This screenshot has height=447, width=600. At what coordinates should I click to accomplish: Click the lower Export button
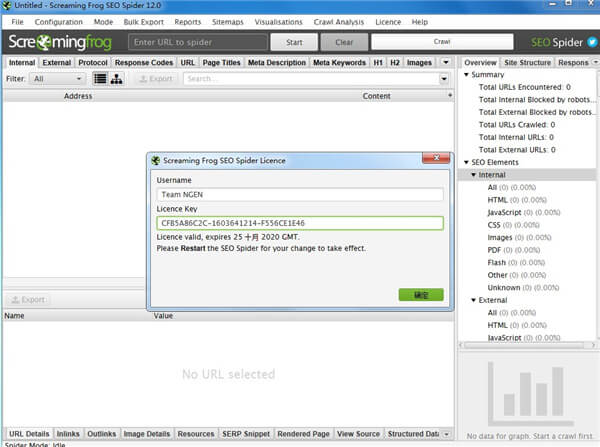[x=28, y=300]
